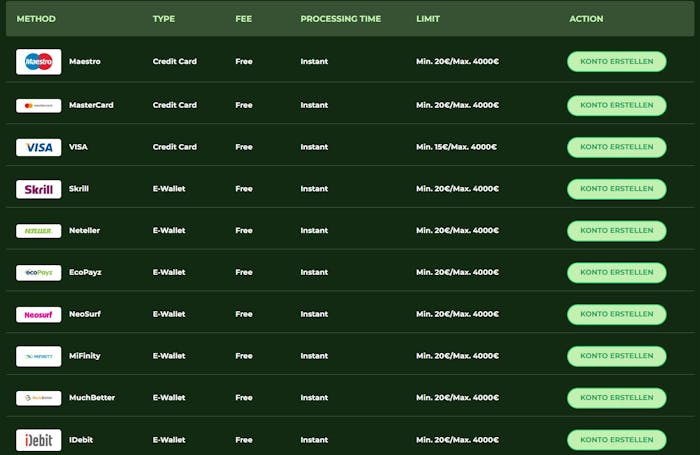Click E-Wallet type in MuchBetter row
The image size is (700, 455).
click(x=169, y=398)
